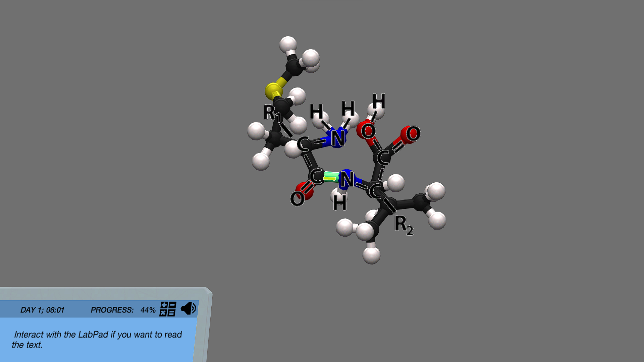
Task: Click the R1 side chain label
Action: [271, 113]
